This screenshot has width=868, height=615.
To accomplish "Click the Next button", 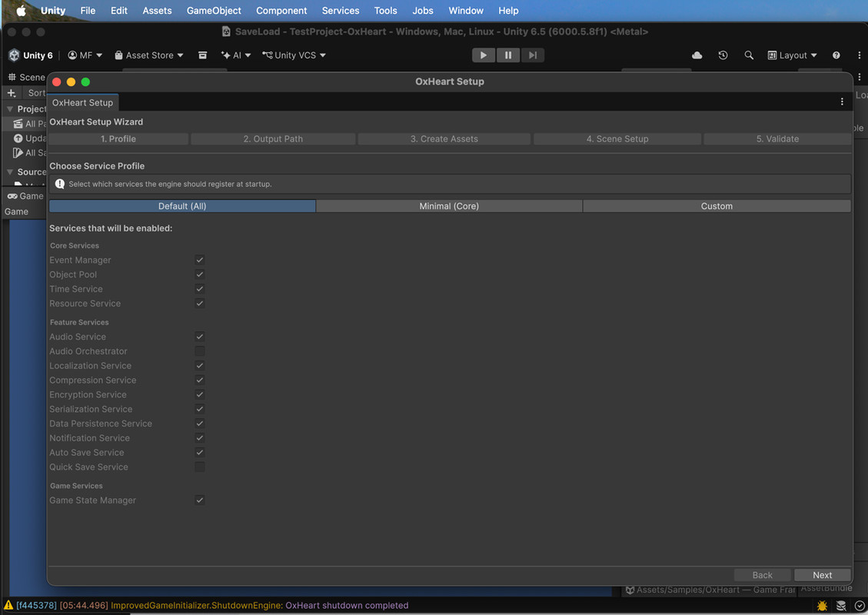I will 822,575.
